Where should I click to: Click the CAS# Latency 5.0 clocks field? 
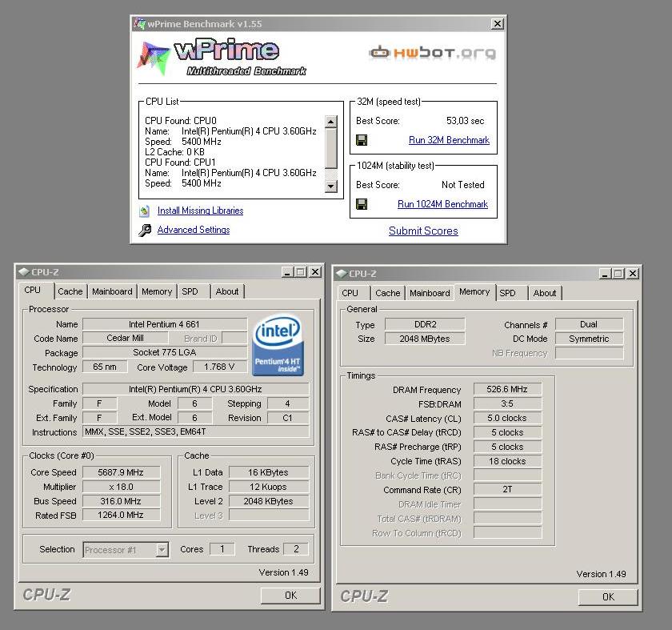[x=507, y=418]
